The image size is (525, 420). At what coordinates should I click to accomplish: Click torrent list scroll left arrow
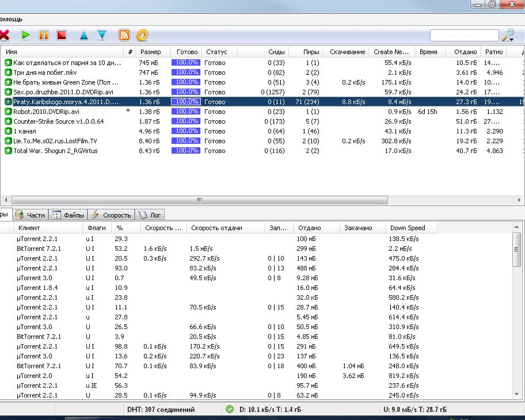point(6,200)
